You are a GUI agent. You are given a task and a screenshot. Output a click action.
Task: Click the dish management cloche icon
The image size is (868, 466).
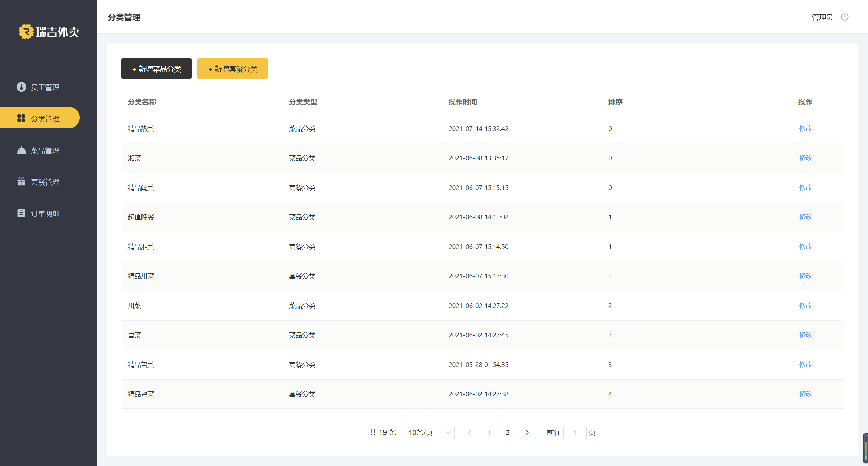point(21,150)
